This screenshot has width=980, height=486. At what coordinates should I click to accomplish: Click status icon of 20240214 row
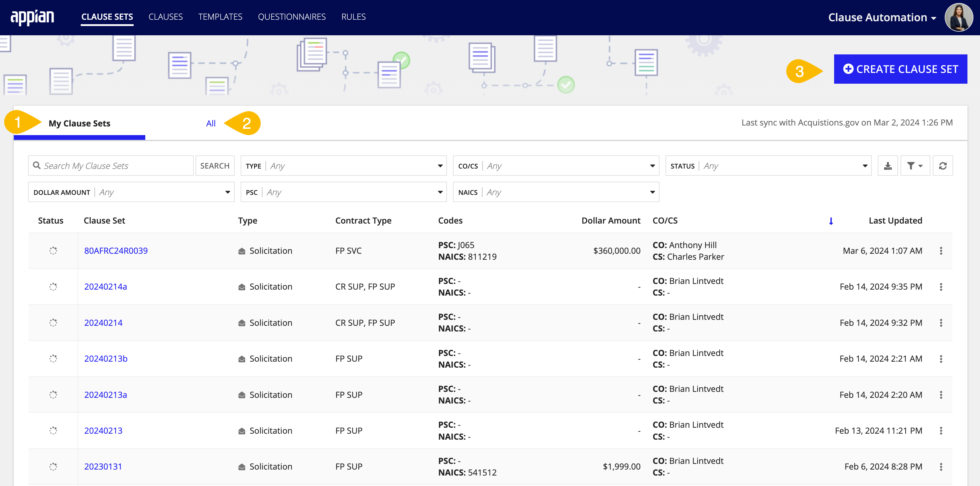point(53,323)
